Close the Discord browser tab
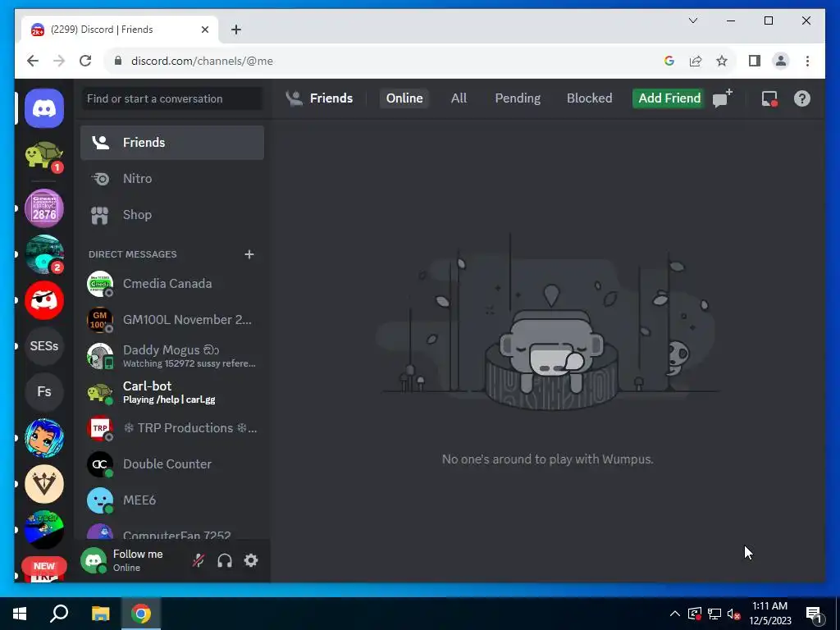This screenshot has height=630, width=840. [x=204, y=30]
